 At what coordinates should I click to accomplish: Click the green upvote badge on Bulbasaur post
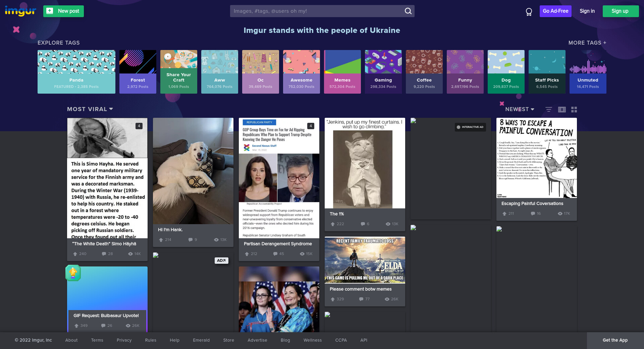[x=73, y=273]
